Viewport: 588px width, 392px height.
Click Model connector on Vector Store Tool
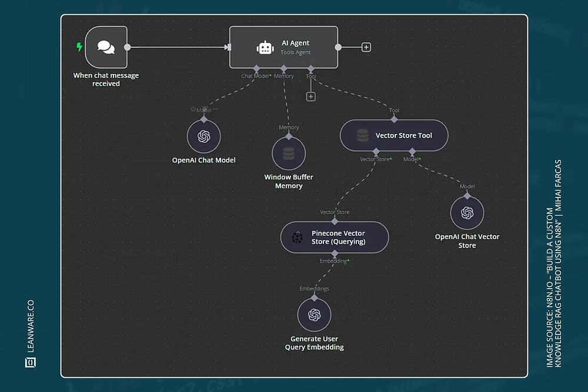click(x=412, y=152)
